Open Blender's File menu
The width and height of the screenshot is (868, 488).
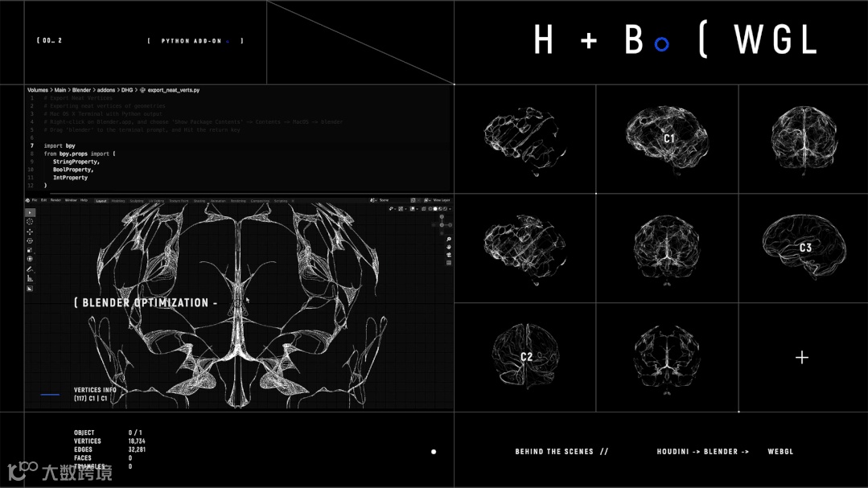(x=35, y=200)
